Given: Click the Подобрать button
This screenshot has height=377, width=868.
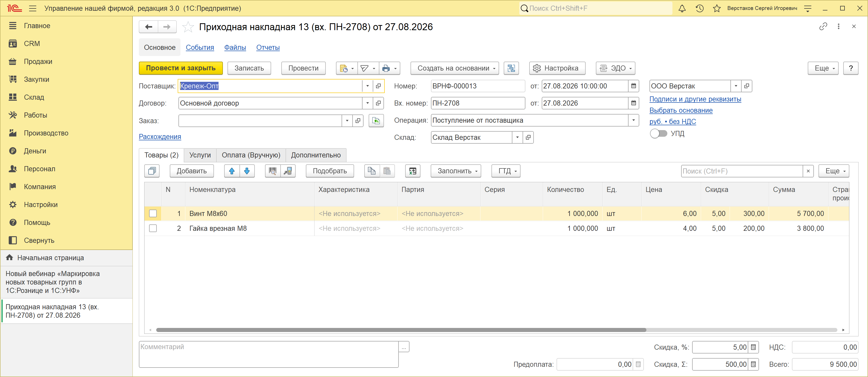Looking at the screenshot, I should click(330, 171).
